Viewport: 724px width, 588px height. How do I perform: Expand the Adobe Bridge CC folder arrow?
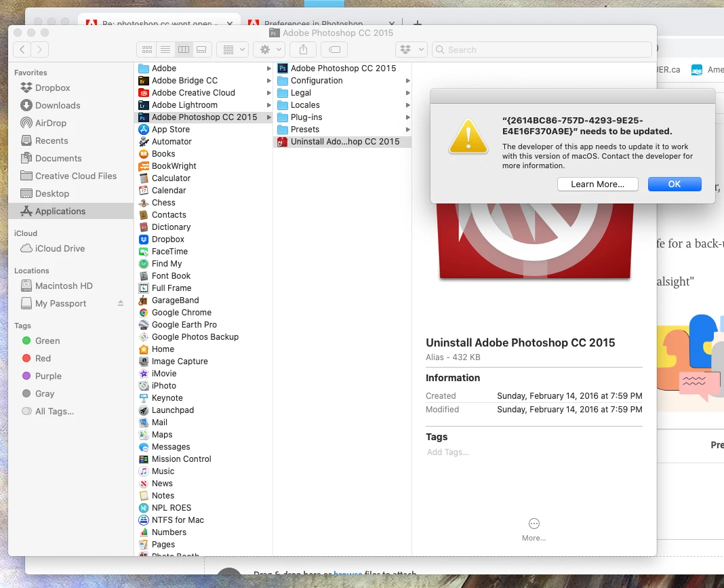[x=268, y=81]
